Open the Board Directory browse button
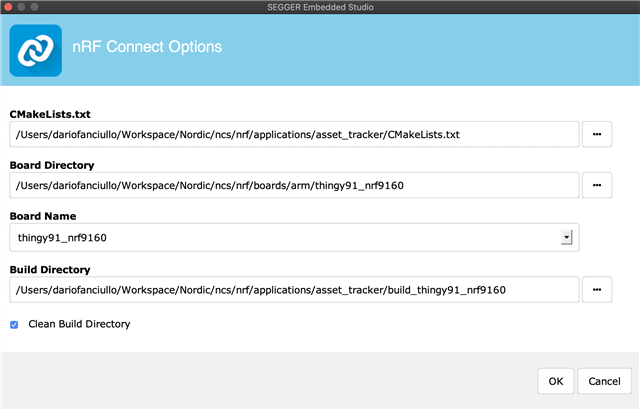Viewport: 640px width, 410px height. point(597,185)
